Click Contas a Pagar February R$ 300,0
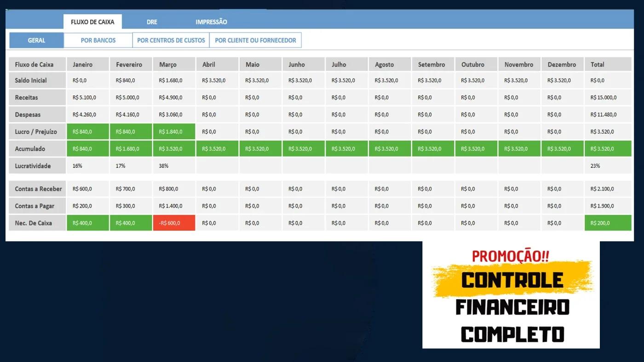Screen dimensions: 644x362 [131, 206]
